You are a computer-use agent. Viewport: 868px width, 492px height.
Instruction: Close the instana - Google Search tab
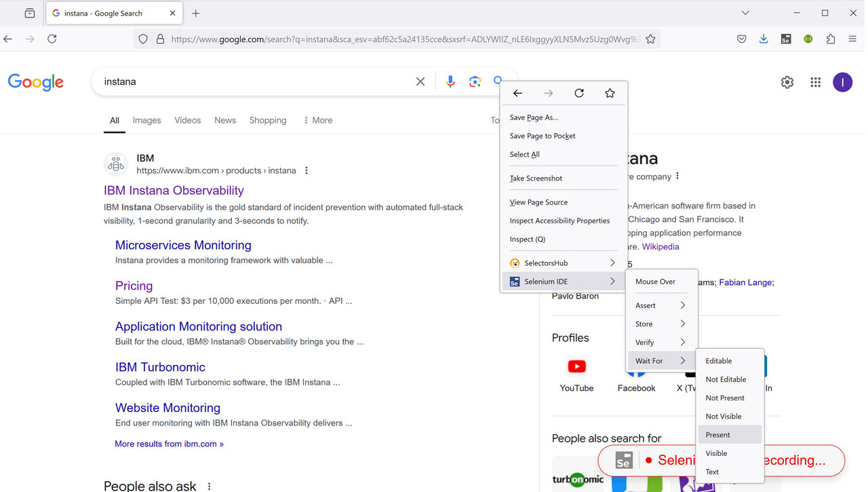tap(172, 13)
